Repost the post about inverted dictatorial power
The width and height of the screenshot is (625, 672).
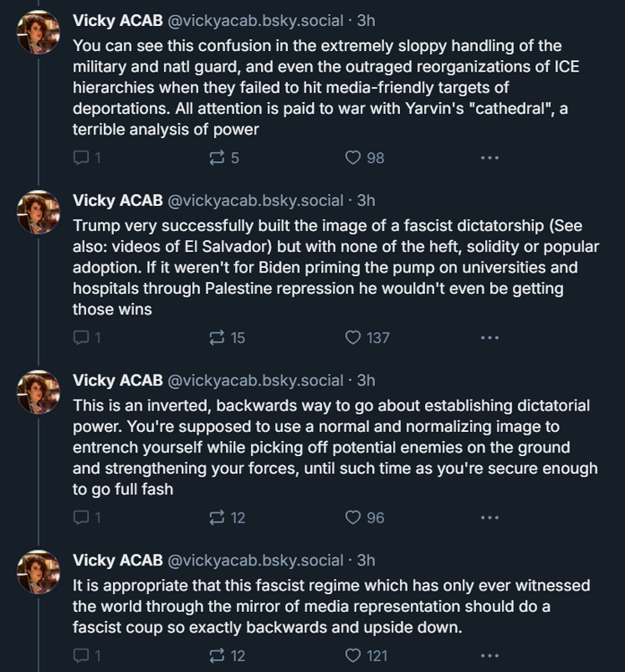[215, 517]
